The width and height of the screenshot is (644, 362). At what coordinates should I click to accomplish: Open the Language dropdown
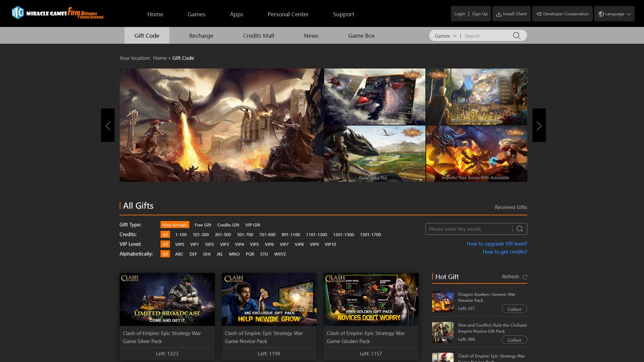pos(614,14)
